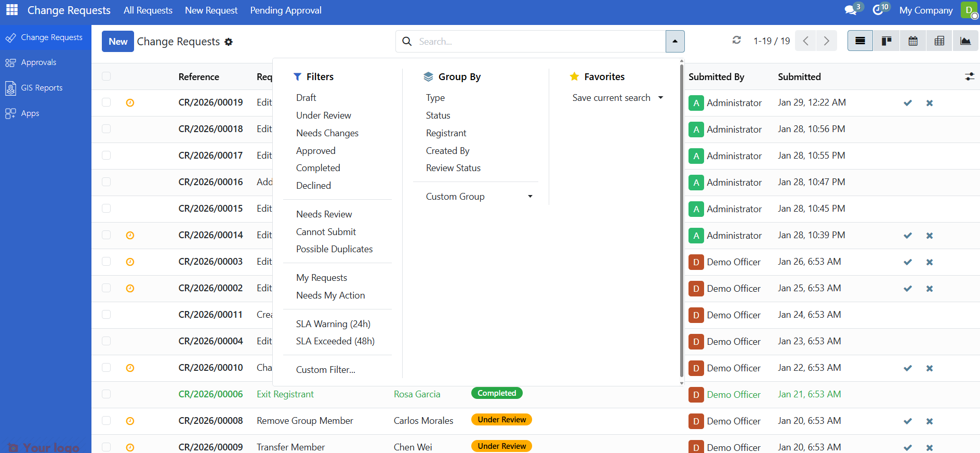980x453 pixels.
Task: Open the conversations messages icon
Action: coord(851,10)
